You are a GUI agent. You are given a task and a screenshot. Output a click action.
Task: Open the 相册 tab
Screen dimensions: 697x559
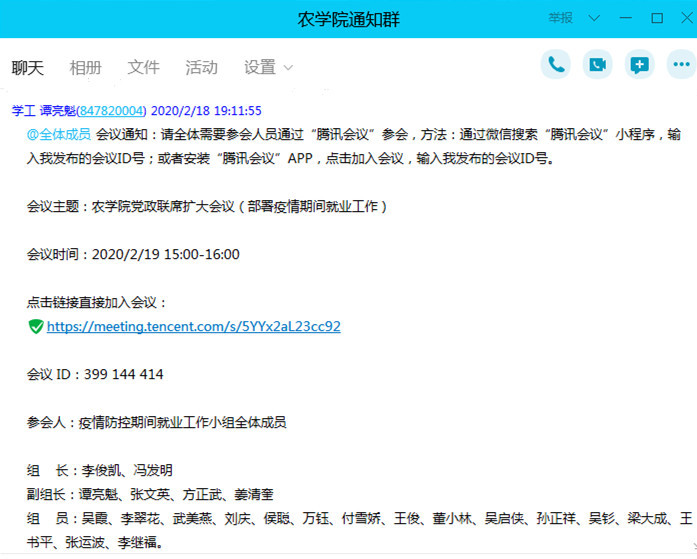tap(85, 67)
